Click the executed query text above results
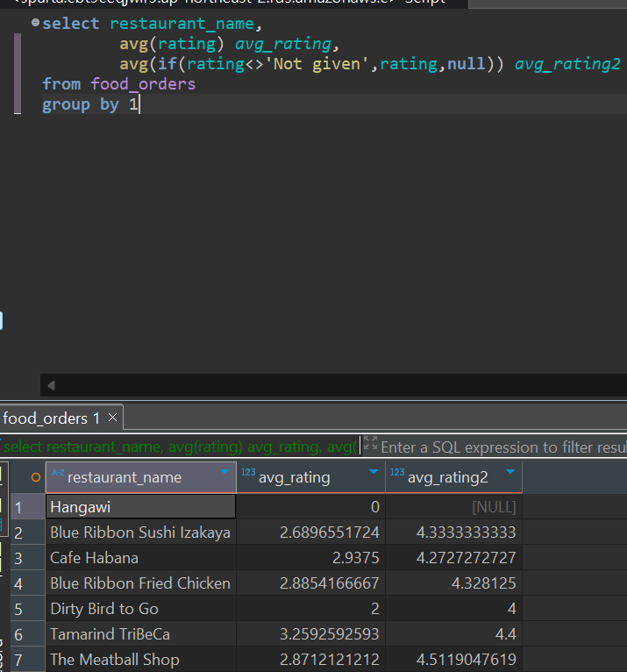Screen dimensions: 627x672 coord(180,447)
